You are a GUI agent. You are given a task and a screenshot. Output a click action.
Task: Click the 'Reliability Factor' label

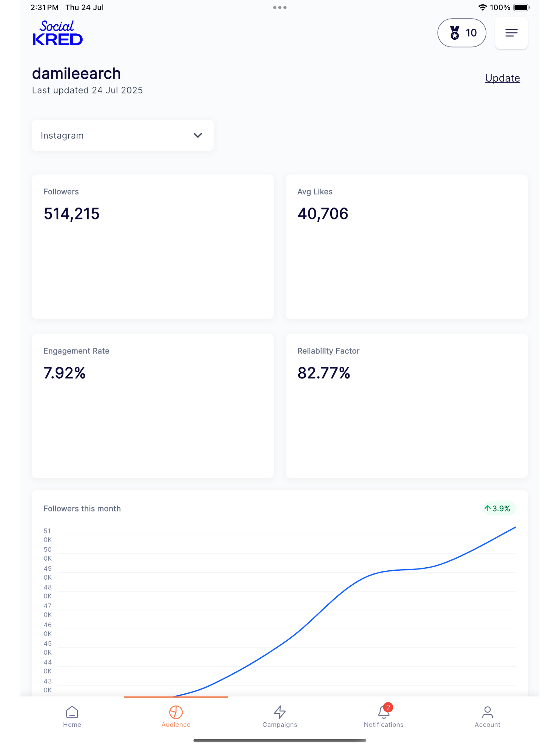pos(328,351)
